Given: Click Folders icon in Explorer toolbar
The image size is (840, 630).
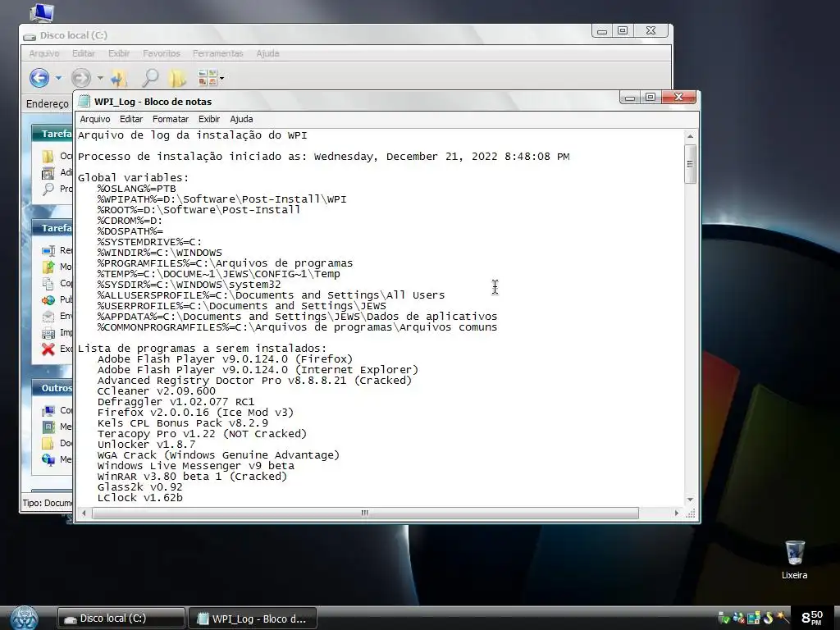Looking at the screenshot, I should (177, 78).
